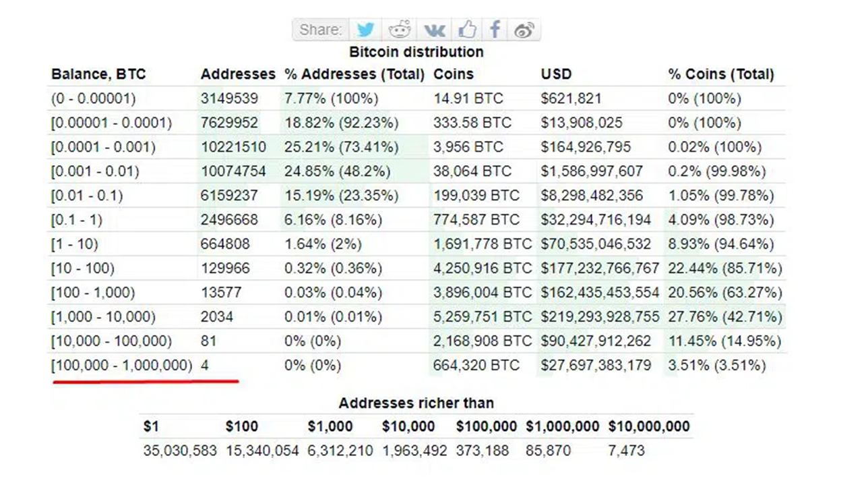This screenshot has height=483, width=868.
Task: Click address count 81
Action: tap(208, 341)
